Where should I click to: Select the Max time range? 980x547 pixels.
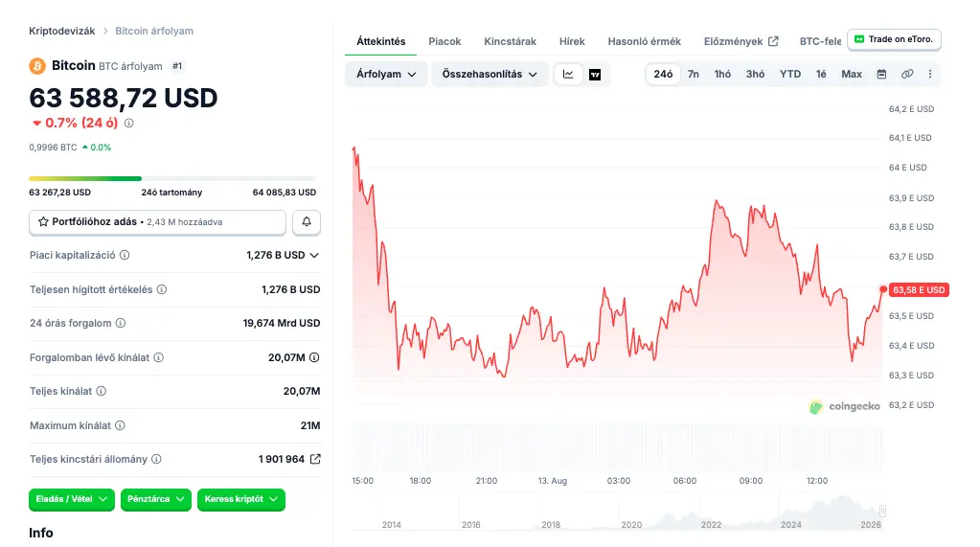(x=852, y=75)
